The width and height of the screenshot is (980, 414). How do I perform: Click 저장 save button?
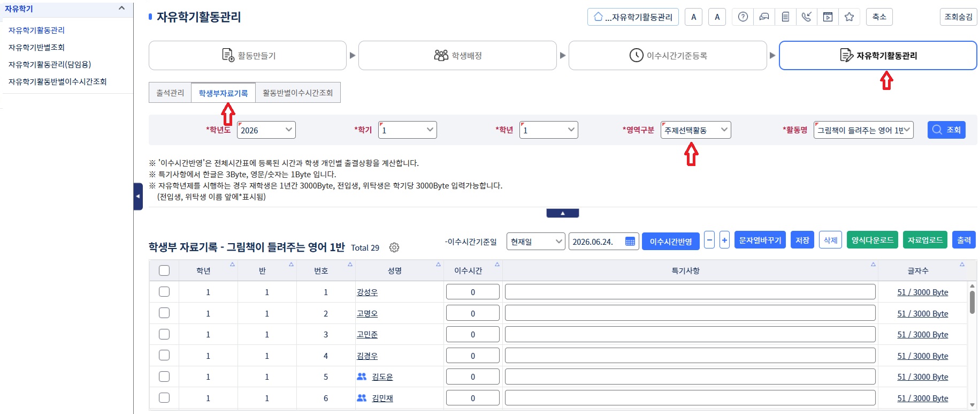pyautogui.click(x=802, y=240)
